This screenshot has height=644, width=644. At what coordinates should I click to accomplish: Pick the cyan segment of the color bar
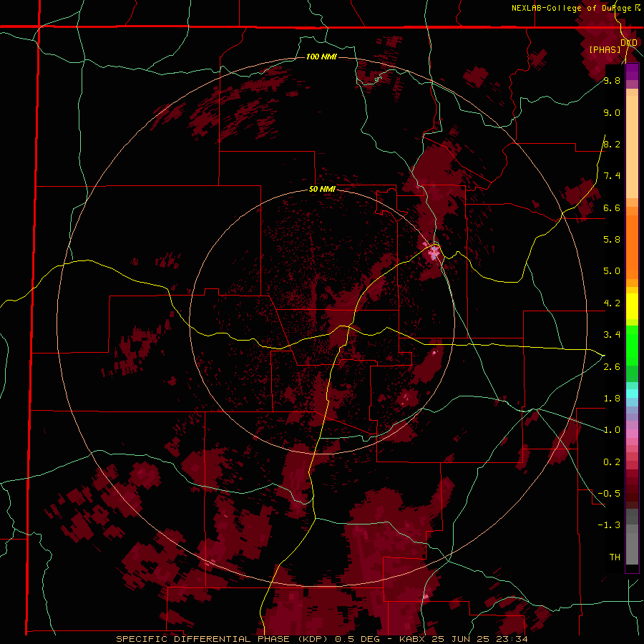click(632, 393)
